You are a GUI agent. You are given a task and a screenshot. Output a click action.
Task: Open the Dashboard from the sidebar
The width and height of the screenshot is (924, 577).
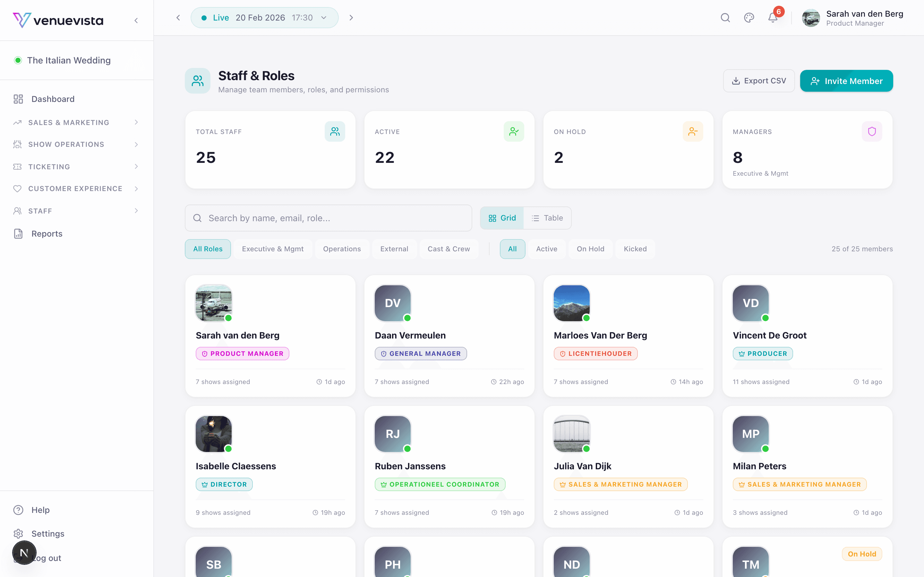pos(53,99)
